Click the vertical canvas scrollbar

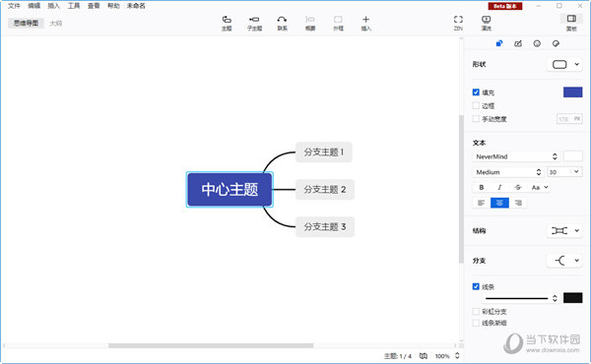click(x=461, y=189)
